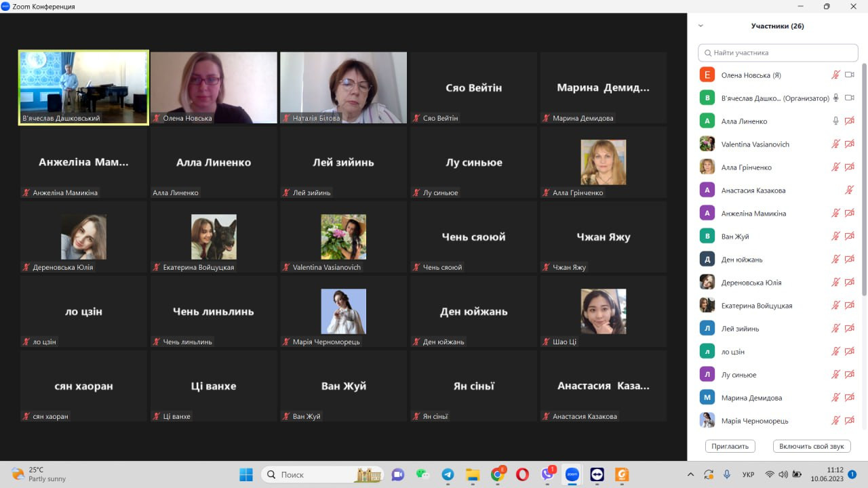The image size is (868, 488).
Task: Click the orange E avatar of Олена Новська
Action: pos(707,75)
